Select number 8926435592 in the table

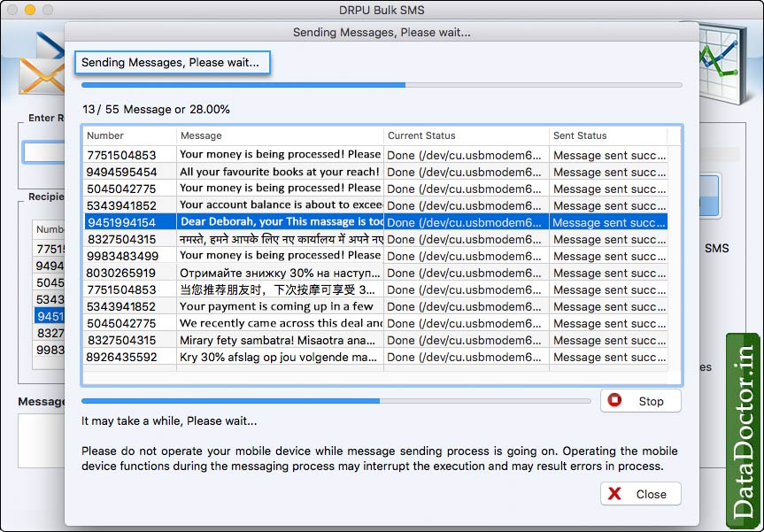coord(122,357)
